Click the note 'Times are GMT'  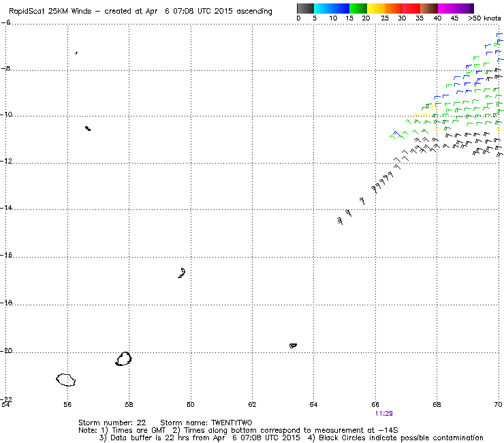[139, 431]
